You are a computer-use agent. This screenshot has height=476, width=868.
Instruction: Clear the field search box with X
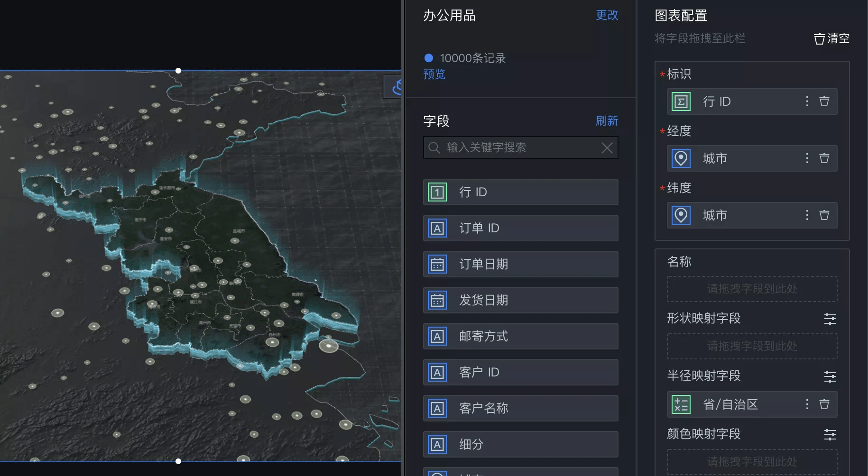coord(607,148)
